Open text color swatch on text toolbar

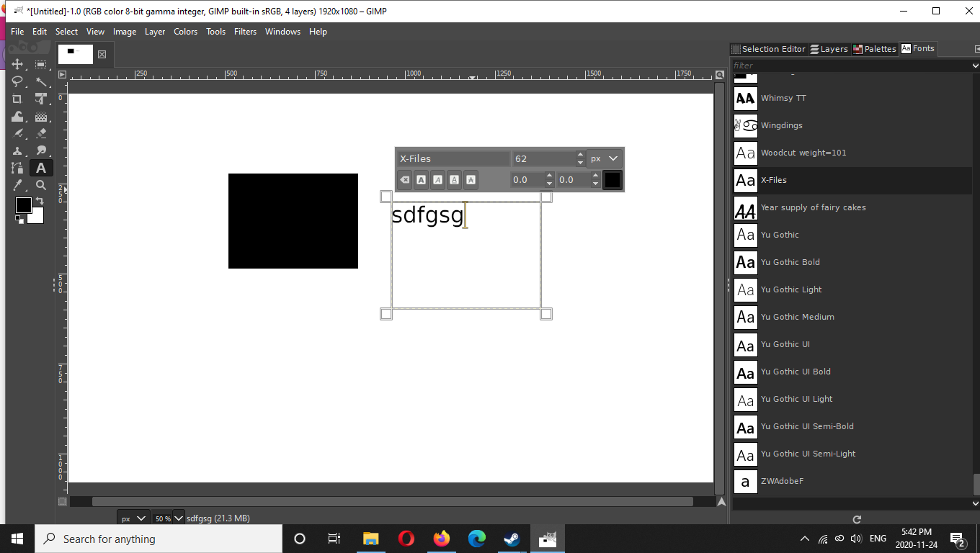[612, 180]
